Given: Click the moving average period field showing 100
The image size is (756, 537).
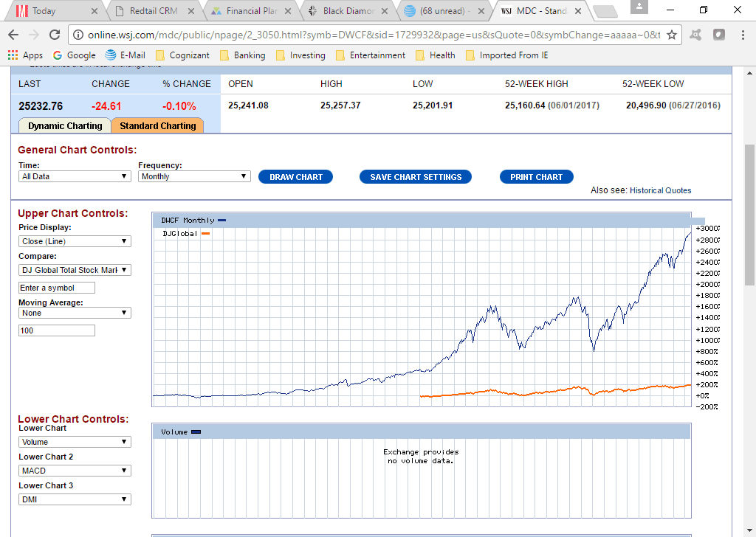Looking at the screenshot, I should coord(57,330).
